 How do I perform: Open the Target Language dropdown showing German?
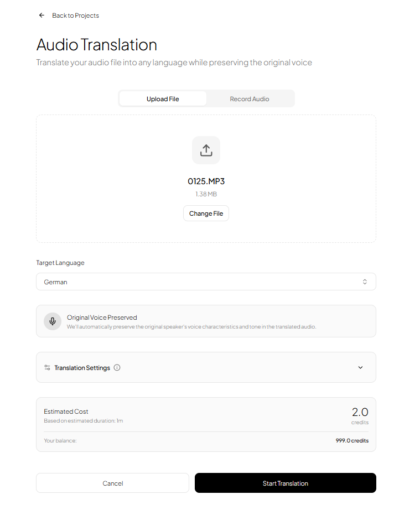tap(206, 282)
